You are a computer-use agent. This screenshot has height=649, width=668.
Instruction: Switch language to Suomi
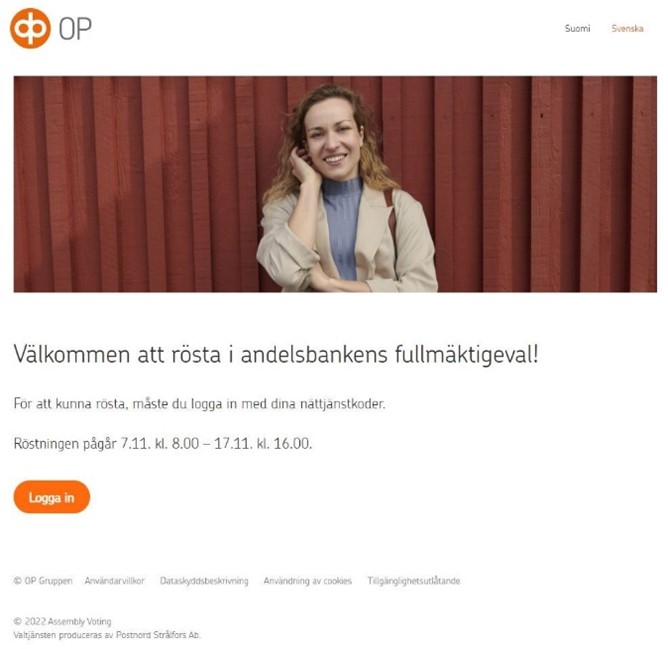(577, 29)
